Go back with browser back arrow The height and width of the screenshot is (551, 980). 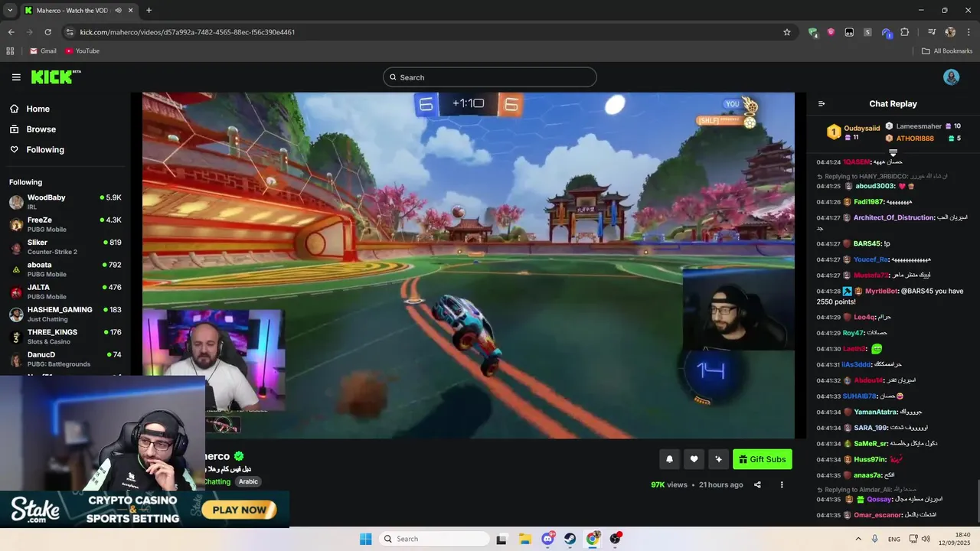(x=11, y=32)
